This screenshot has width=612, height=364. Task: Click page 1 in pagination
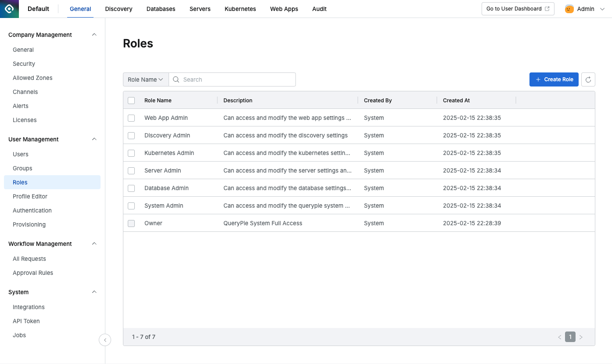570,337
